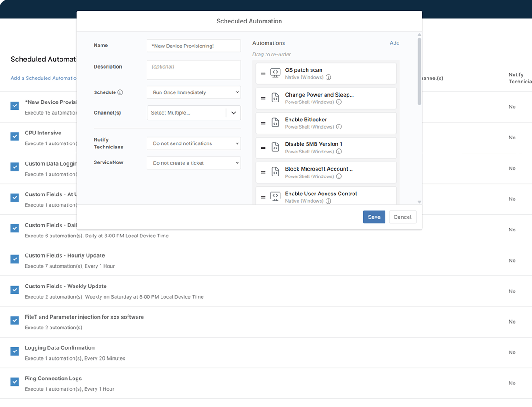
Task: Open the Schedule dropdown showing Run Once Immediately
Action: 193,92
